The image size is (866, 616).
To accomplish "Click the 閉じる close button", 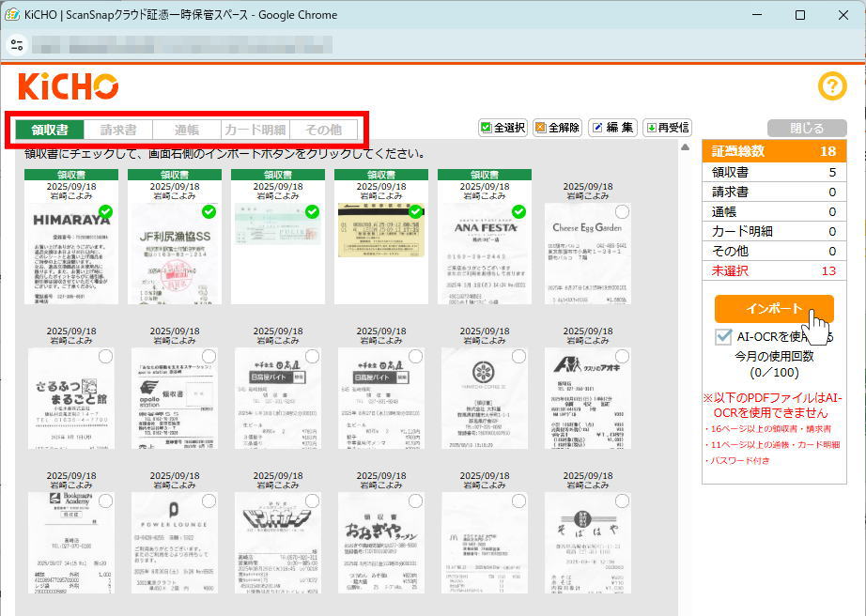I will (806, 129).
